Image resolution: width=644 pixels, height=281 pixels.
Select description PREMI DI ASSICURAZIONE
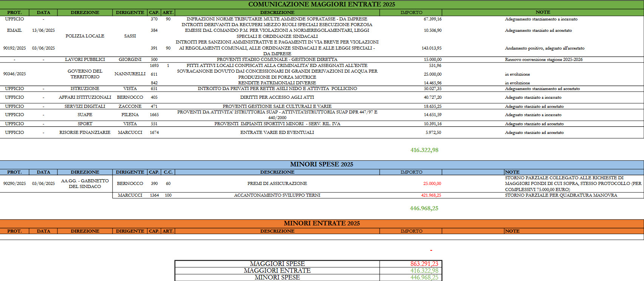coord(277,183)
